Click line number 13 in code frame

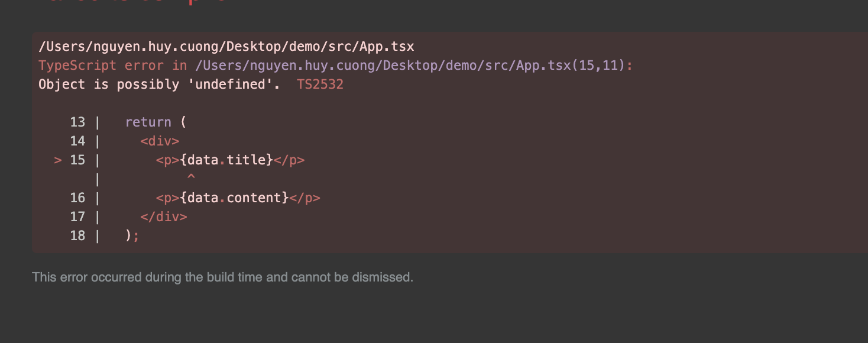coord(77,122)
